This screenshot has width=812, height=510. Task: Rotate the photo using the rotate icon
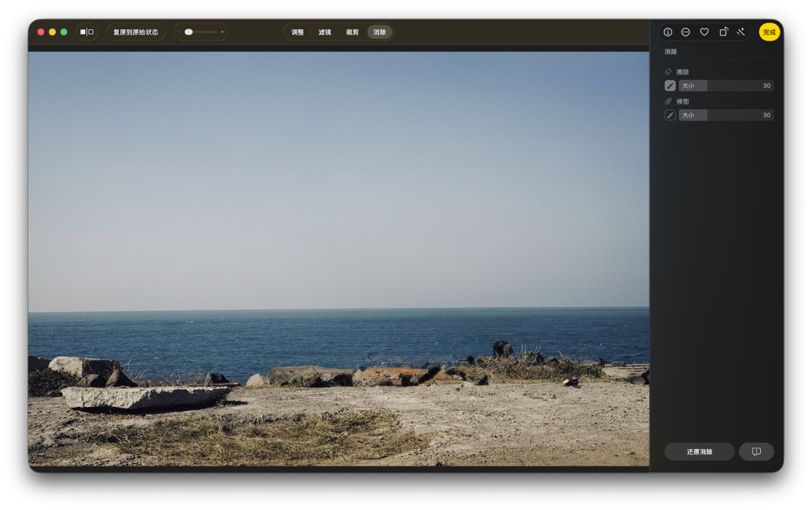click(723, 32)
